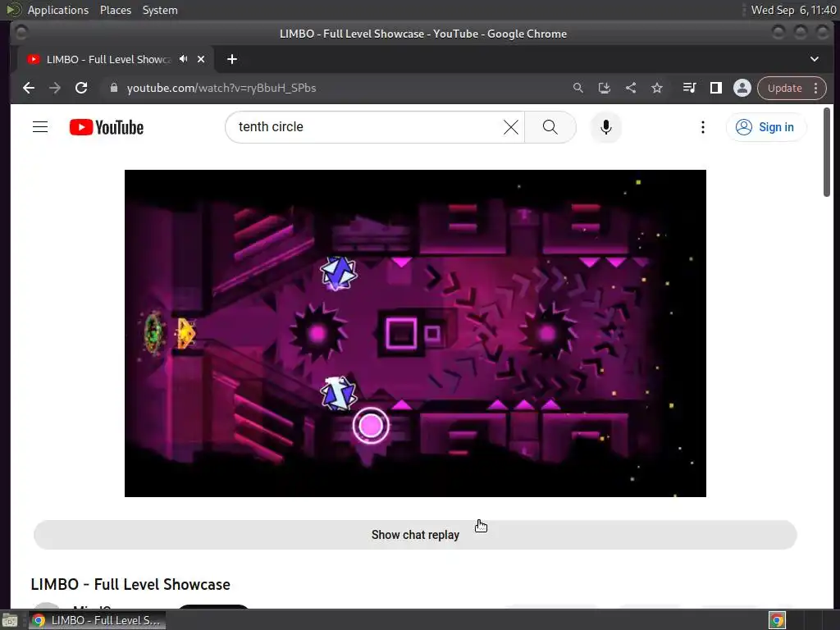
Task: Share this page using share icon
Action: pos(631,88)
